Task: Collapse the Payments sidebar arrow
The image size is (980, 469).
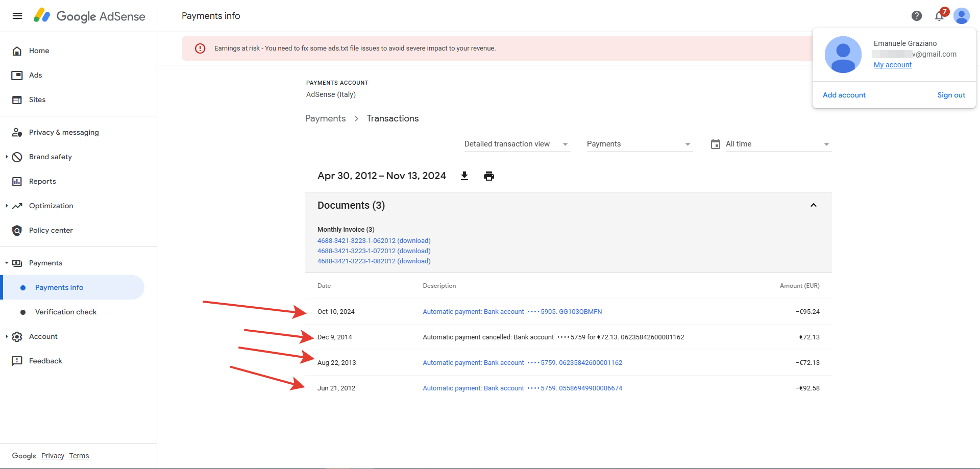Action: pos(7,263)
